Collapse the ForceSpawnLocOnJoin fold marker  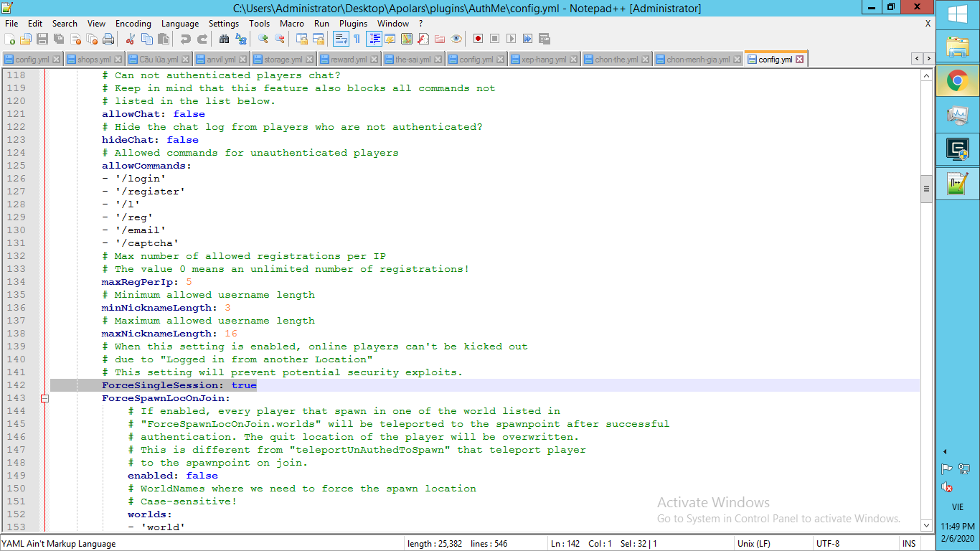click(x=44, y=398)
